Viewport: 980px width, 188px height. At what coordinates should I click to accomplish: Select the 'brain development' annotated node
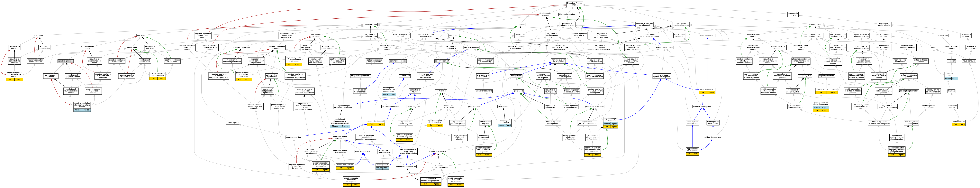(x=707, y=89)
